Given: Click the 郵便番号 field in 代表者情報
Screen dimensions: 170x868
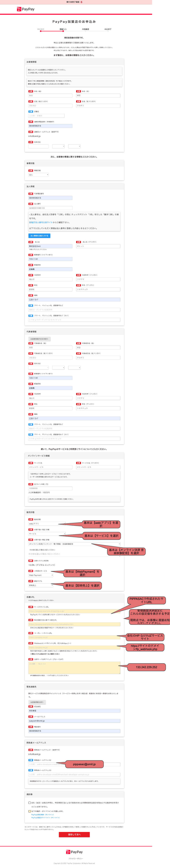Looking at the screenshot, I should coord(50,378).
